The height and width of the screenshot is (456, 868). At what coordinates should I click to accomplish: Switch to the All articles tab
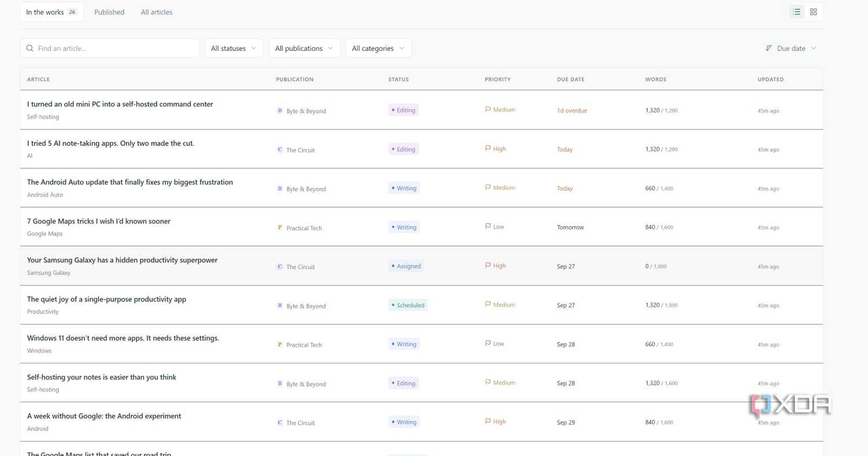pyautogui.click(x=157, y=12)
